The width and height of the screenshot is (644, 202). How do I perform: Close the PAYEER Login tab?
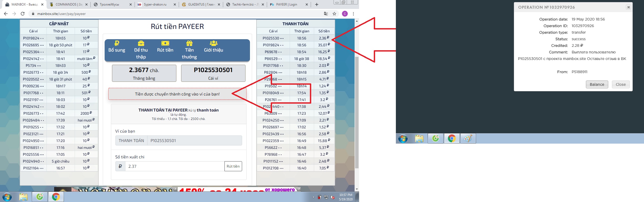pos(307,4)
